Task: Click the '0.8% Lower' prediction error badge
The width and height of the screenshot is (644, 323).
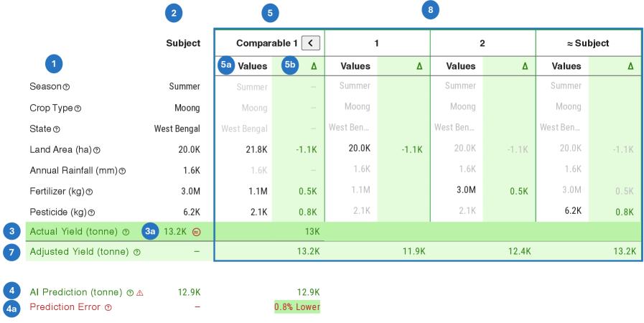Action: pos(297,307)
